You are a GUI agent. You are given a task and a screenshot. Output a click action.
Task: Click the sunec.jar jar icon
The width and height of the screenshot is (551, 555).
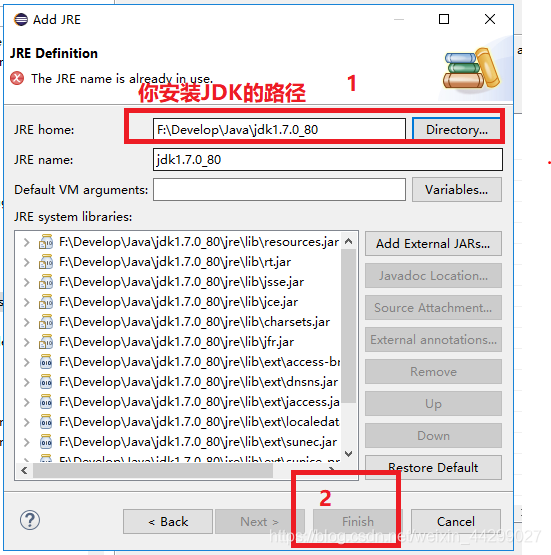pos(46,442)
